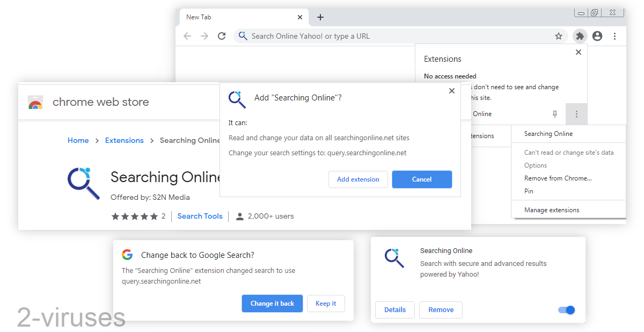Viewport: 644px width, 332px height.
Task: Disable the Searching Online extension toggle
Action: pyautogui.click(x=566, y=310)
